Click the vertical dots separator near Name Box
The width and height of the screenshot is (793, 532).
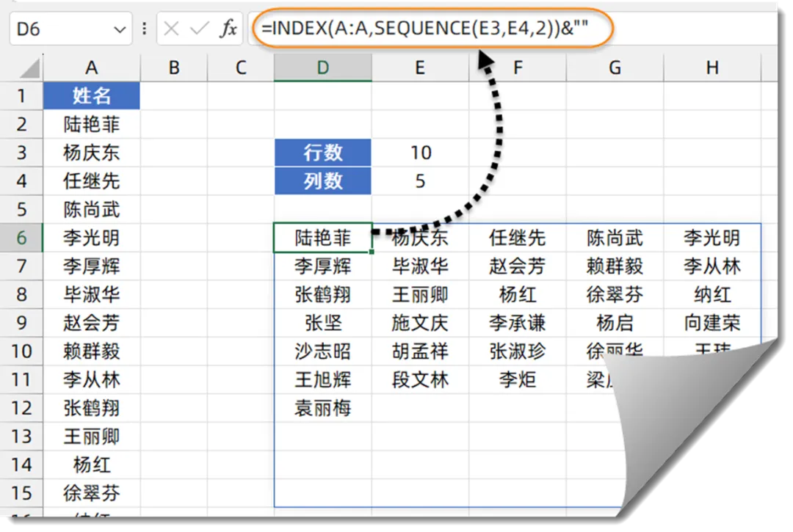click(144, 29)
